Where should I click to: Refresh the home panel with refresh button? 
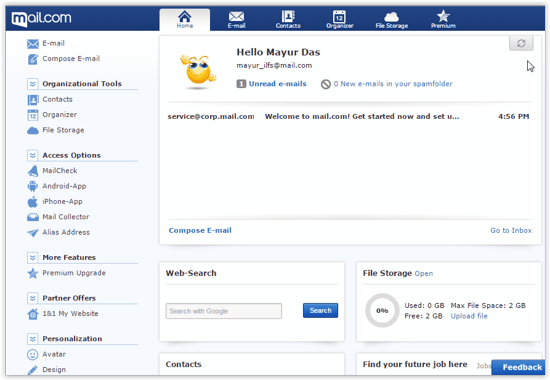tap(521, 43)
